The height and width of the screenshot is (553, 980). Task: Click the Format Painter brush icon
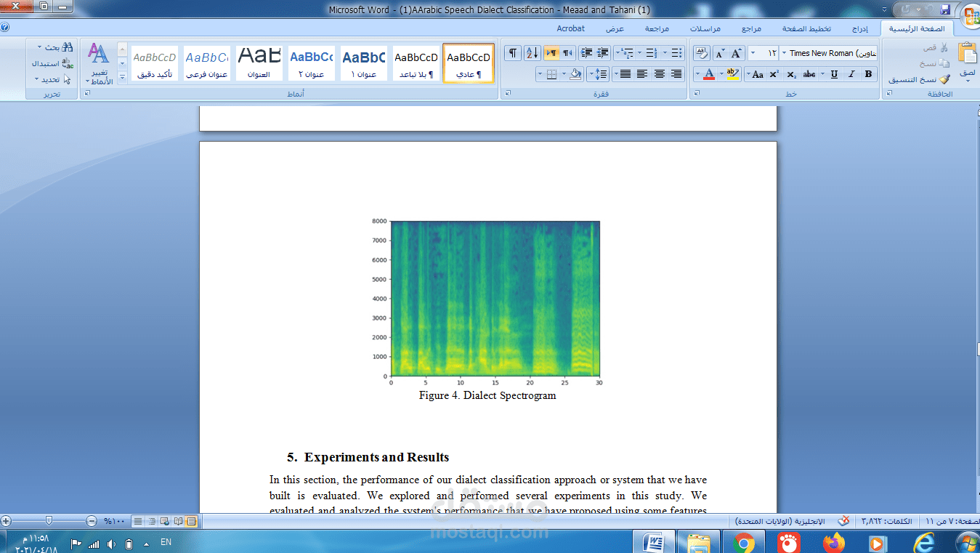[944, 80]
